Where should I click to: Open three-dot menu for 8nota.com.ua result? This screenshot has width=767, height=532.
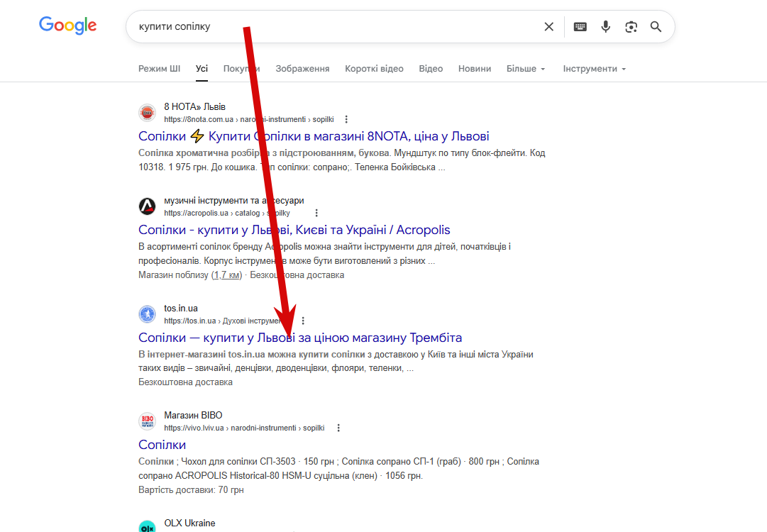(x=346, y=119)
